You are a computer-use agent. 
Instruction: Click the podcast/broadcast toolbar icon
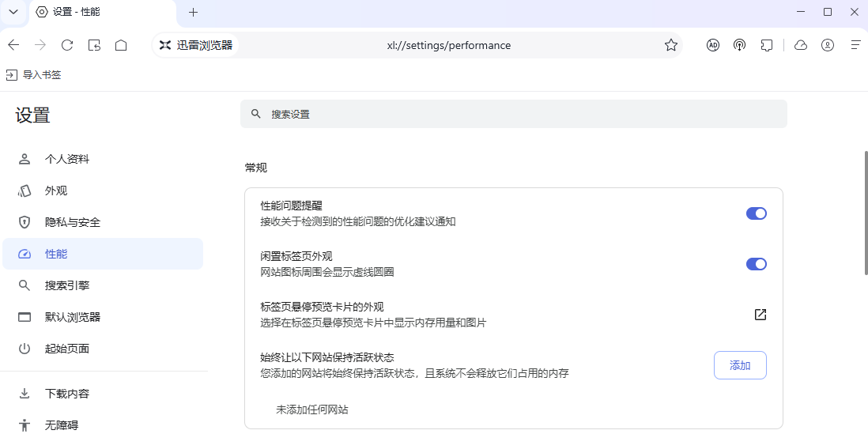pos(739,45)
